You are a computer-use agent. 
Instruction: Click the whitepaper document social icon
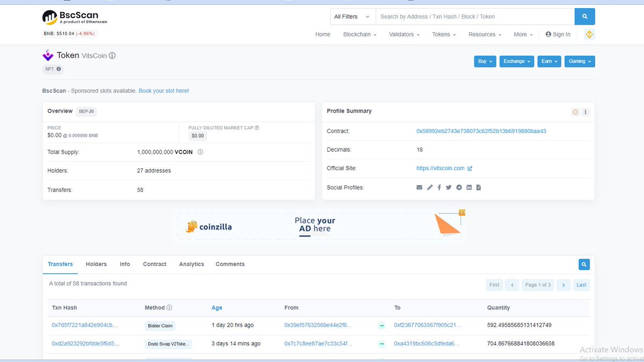[x=479, y=188]
